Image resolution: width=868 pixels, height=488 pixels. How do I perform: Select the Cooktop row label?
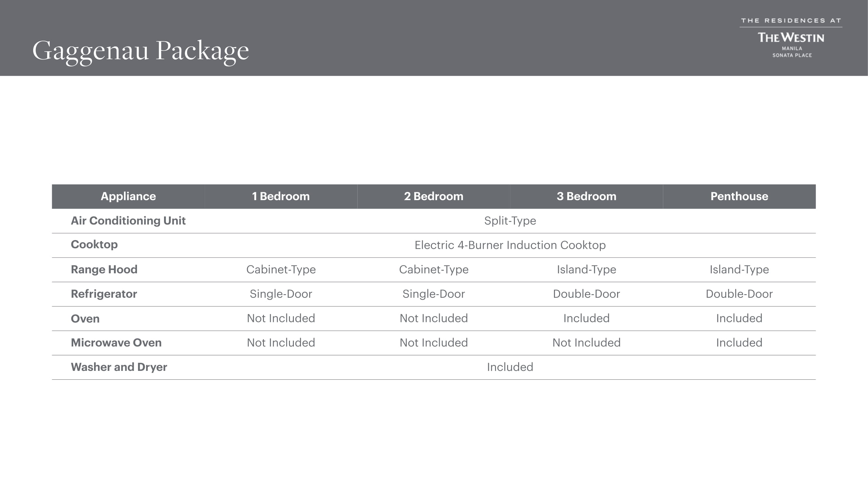[x=94, y=245]
